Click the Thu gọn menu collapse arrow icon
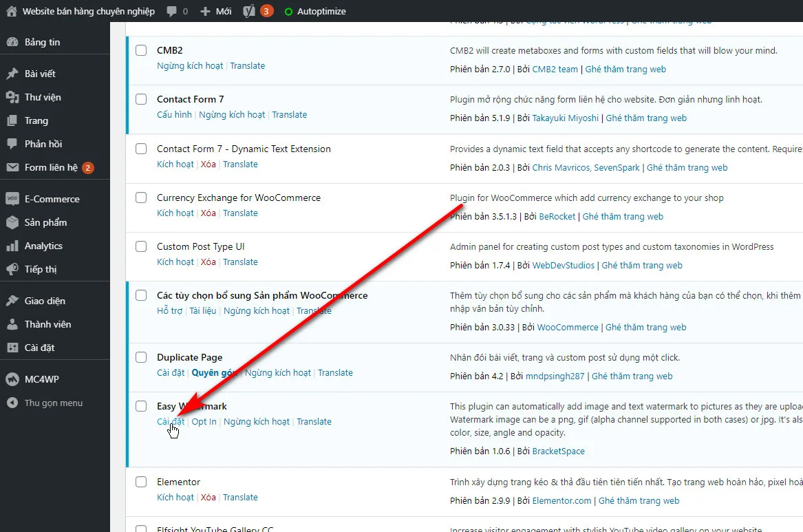This screenshot has height=532, width=803. click(x=12, y=403)
